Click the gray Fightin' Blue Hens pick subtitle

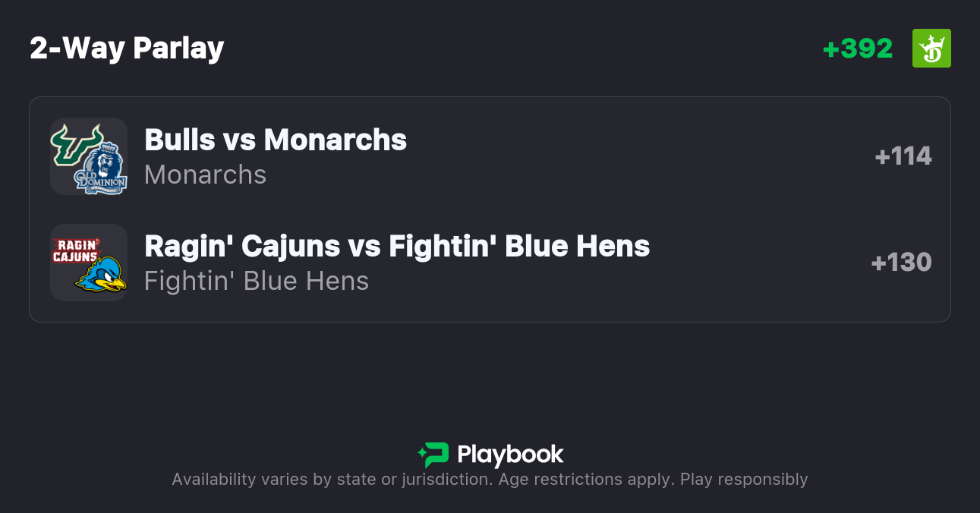pos(257,281)
